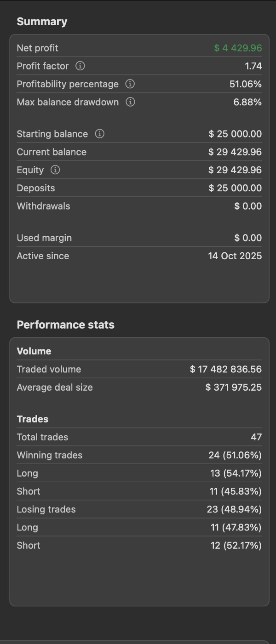Image resolution: width=276 pixels, height=644 pixels.
Task: Click the Active since date 14 Oct 2025
Action: (x=235, y=256)
